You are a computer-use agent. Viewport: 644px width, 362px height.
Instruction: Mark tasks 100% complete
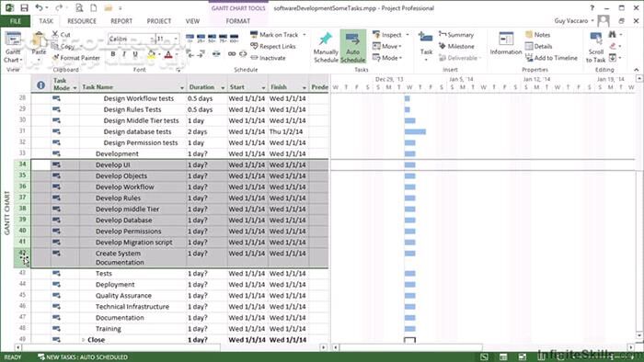[x=234, y=39]
